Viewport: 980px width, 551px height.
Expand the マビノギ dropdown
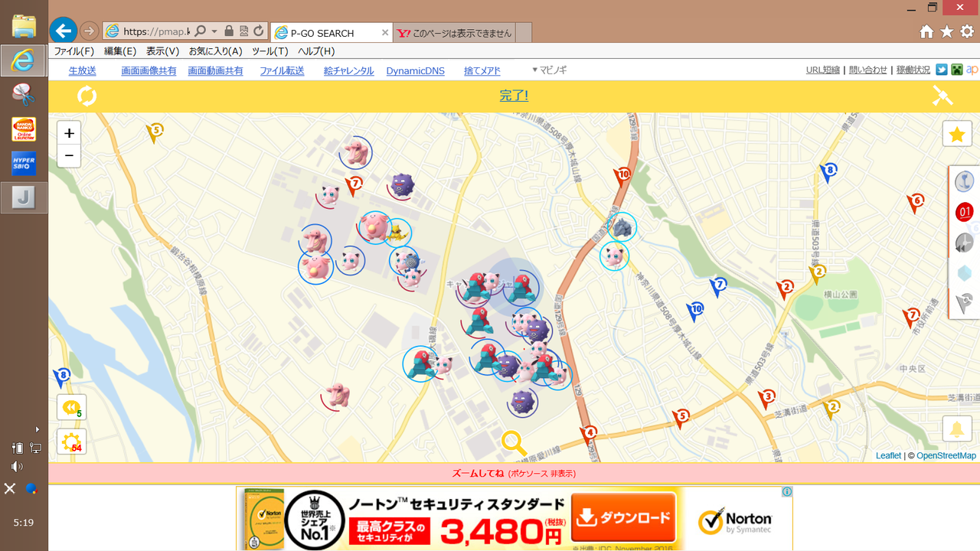point(550,70)
